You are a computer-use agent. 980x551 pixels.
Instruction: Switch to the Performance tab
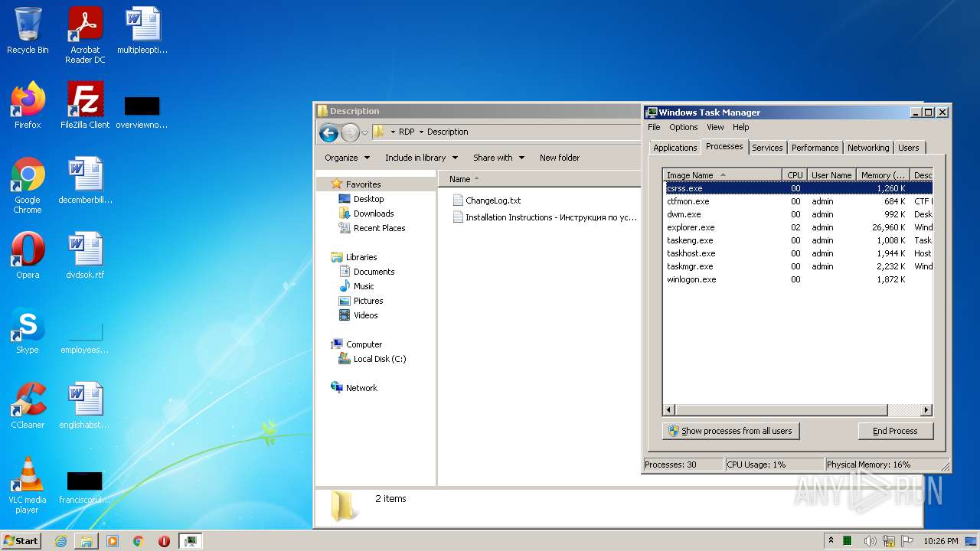coord(815,148)
